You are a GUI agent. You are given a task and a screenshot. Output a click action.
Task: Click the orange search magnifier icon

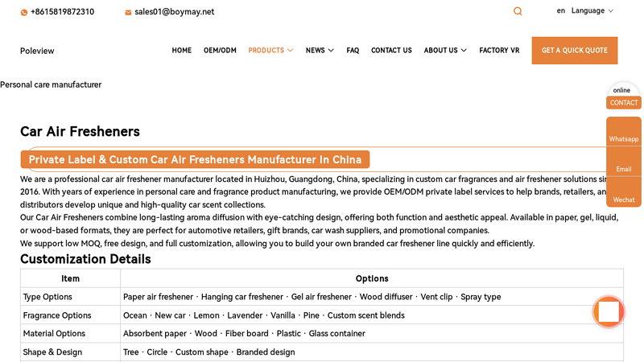(x=518, y=11)
